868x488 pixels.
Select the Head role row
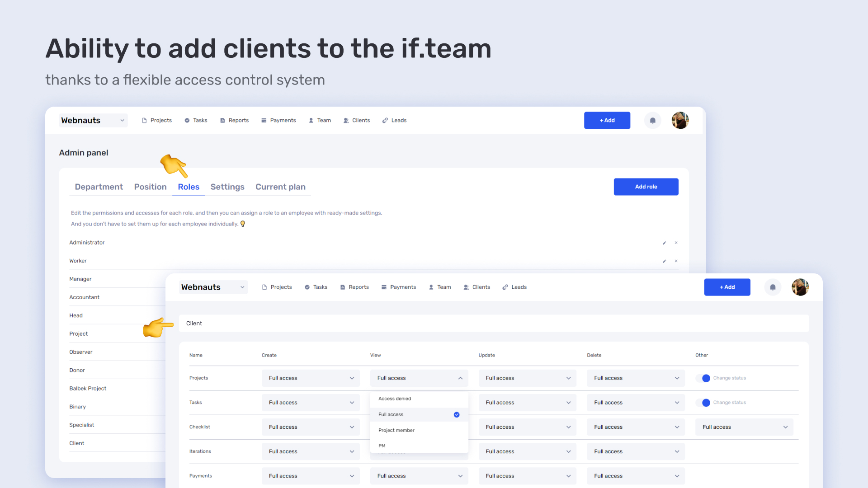pos(117,315)
